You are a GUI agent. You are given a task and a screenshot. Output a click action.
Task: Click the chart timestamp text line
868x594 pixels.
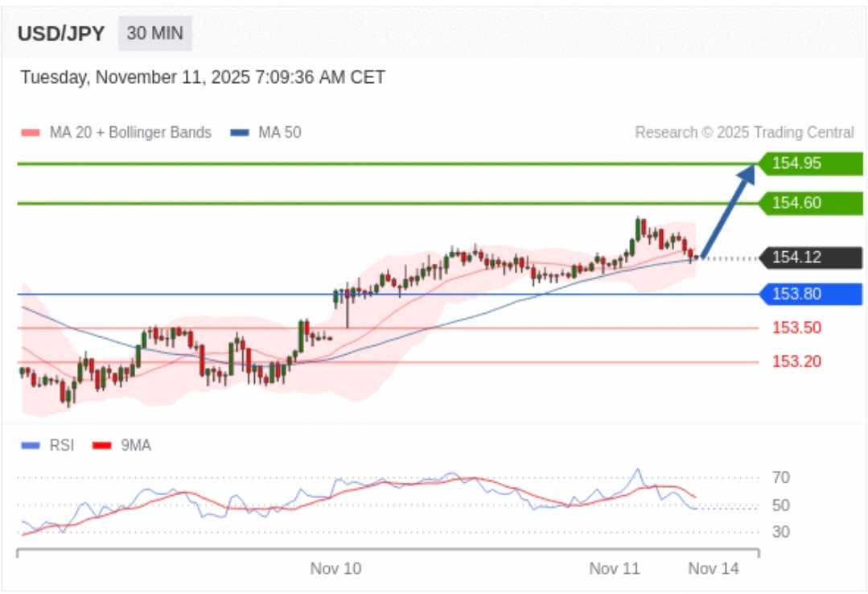click(x=203, y=77)
